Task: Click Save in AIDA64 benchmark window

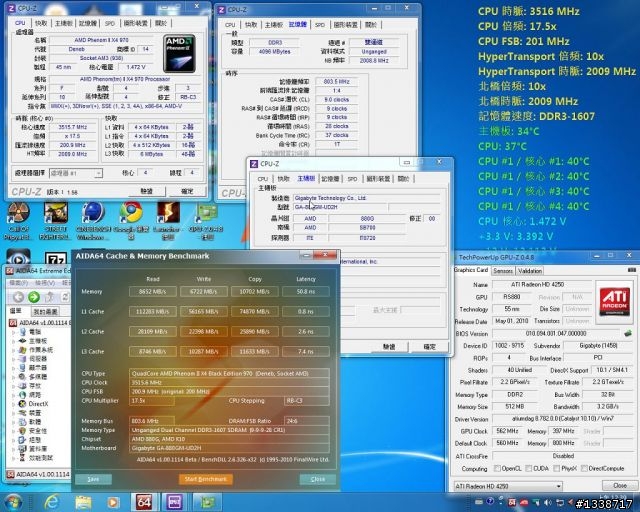Action: coord(93,479)
